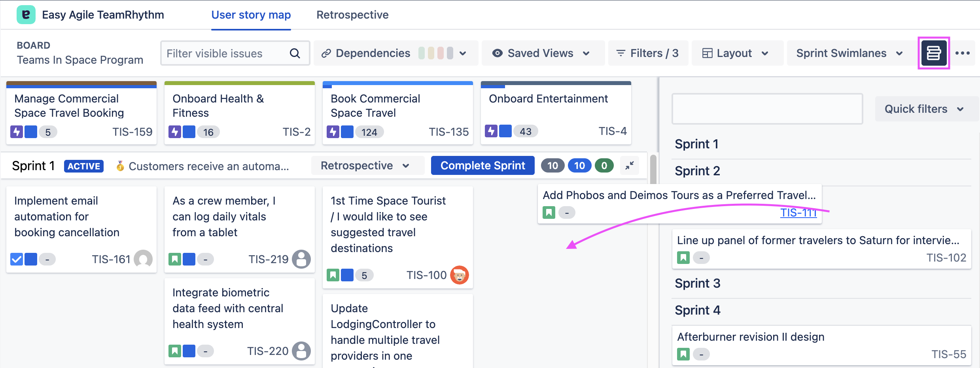Click the Easy Agile TeamRhythm logo icon
The image size is (980, 368).
26,15
